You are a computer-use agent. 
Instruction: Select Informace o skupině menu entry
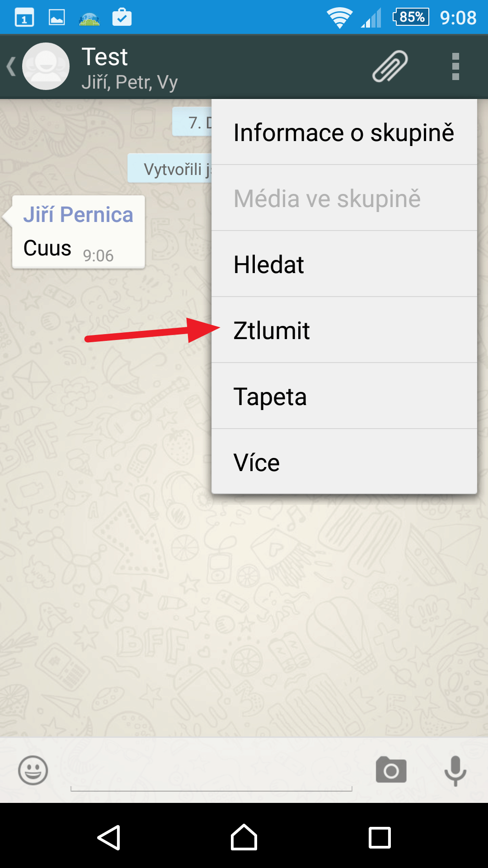click(344, 132)
